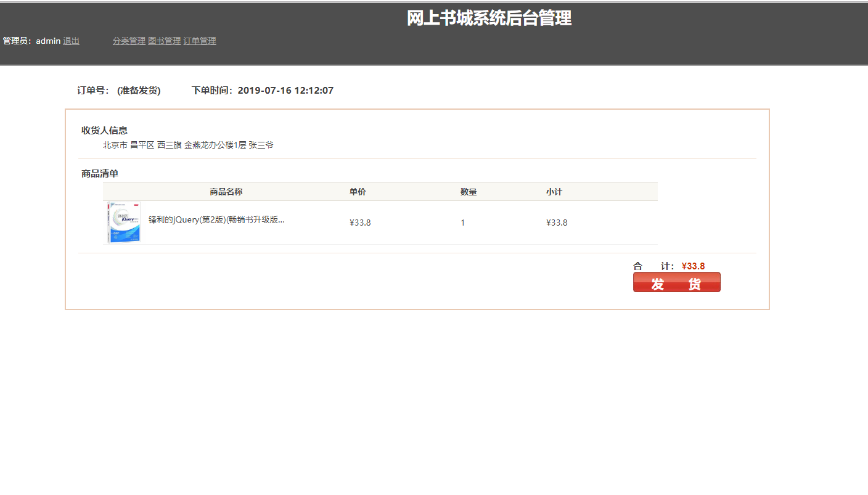Viewport: 868px width, 495px height.
Task: Click the 数量 column header
Action: (469, 192)
